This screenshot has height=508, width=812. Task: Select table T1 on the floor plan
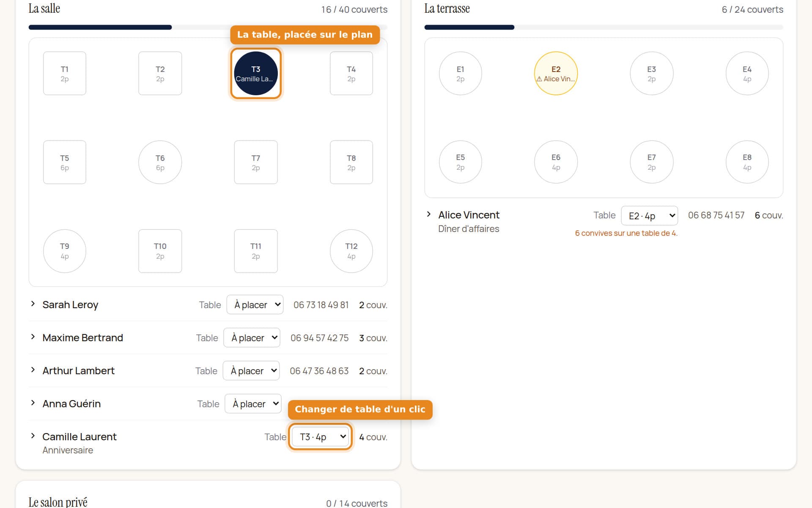tap(65, 73)
